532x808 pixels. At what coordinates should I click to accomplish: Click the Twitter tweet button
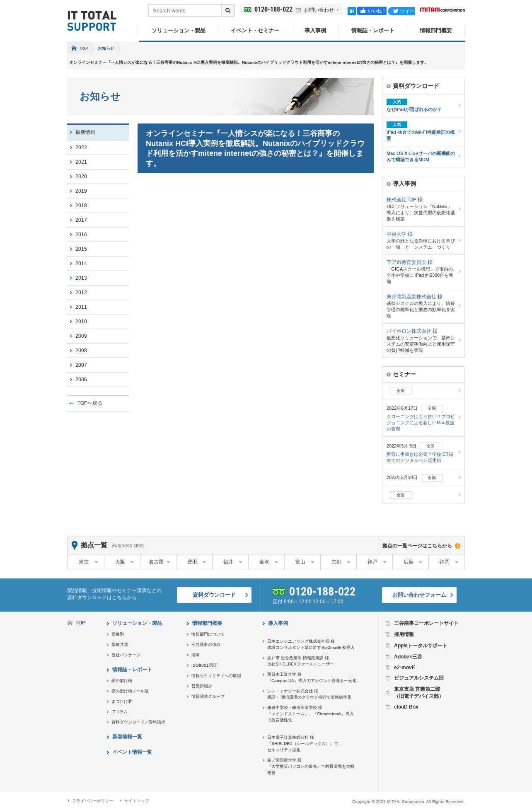tap(401, 11)
